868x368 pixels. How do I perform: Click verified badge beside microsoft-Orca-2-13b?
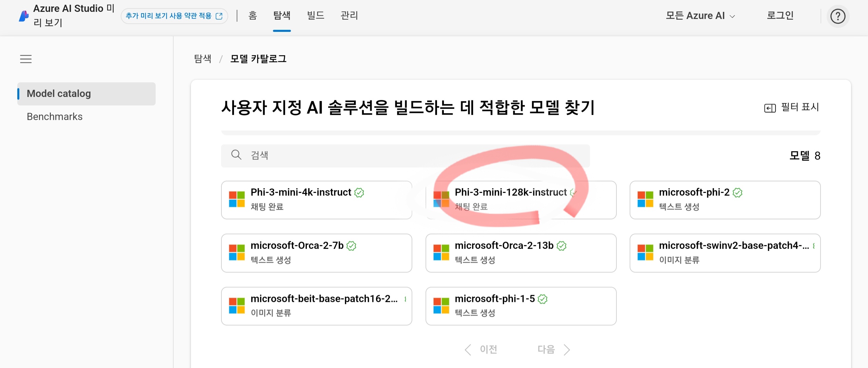tap(561, 246)
